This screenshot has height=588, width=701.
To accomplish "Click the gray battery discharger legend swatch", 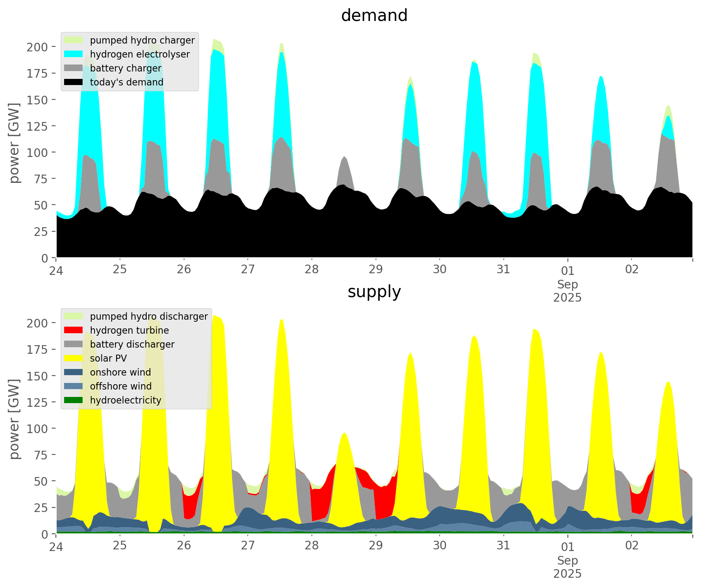I will click(74, 344).
